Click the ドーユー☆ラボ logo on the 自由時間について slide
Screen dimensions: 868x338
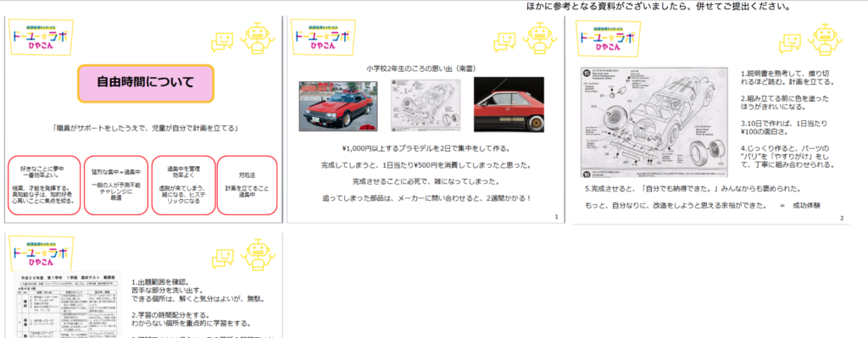[x=42, y=37]
